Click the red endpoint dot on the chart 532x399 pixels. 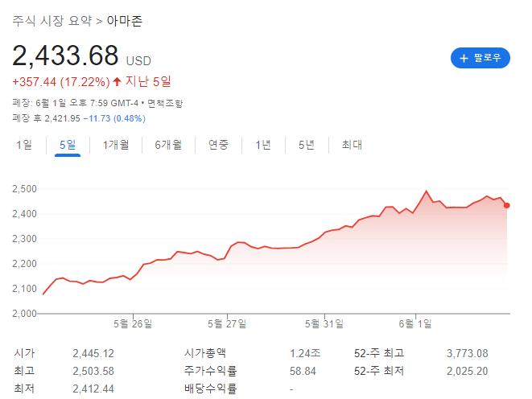coord(506,205)
